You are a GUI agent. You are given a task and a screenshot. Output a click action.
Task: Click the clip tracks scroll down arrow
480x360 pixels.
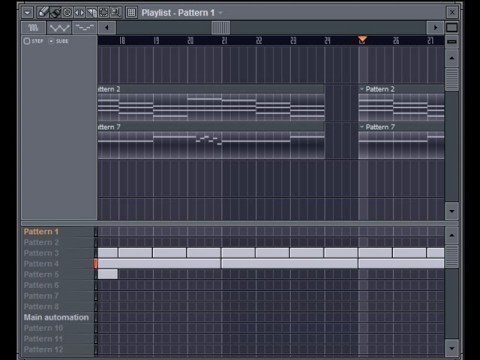pos(452,211)
